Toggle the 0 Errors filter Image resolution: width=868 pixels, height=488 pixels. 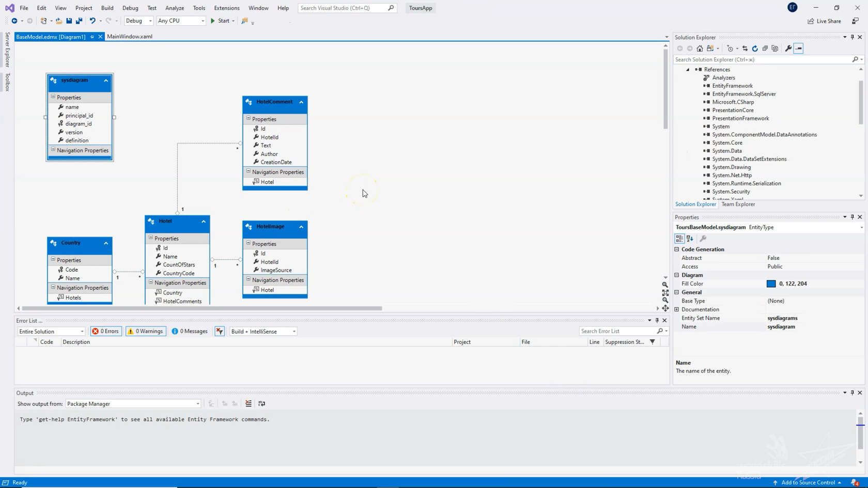106,332
